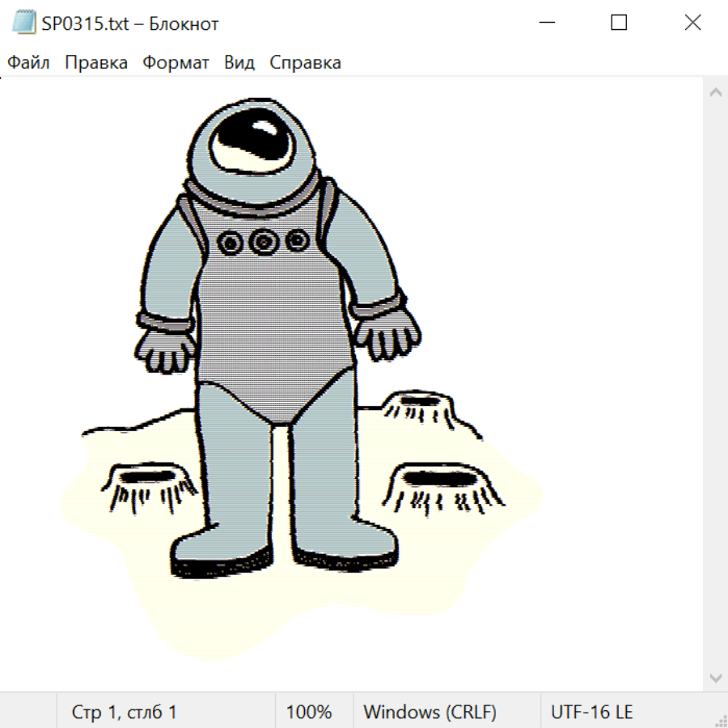Close the SP0315.txt window
This screenshot has height=728, width=728.
click(x=692, y=23)
